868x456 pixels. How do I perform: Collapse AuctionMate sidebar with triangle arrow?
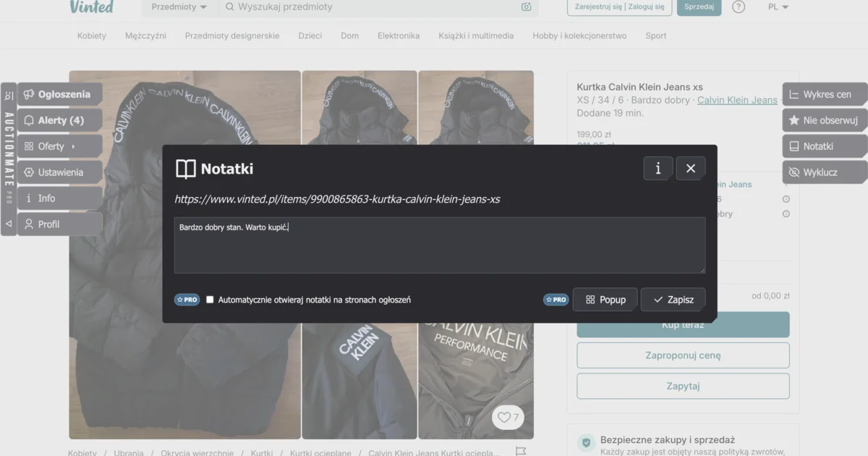(9, 224)
